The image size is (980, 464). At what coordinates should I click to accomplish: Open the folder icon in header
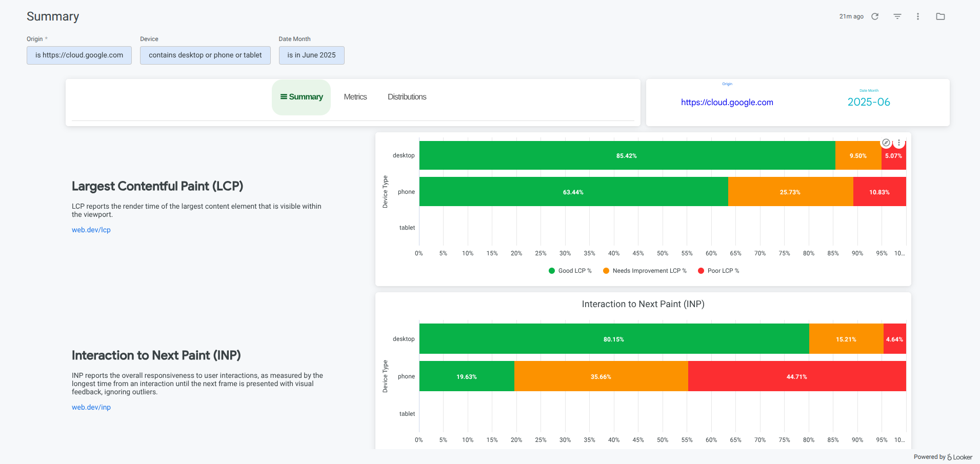click(941, 16)
